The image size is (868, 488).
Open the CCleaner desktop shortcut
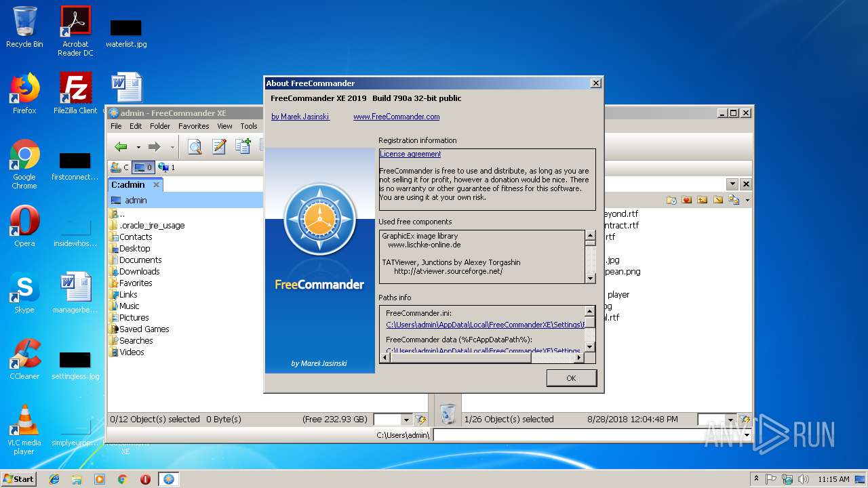click(x=24, y=359)
